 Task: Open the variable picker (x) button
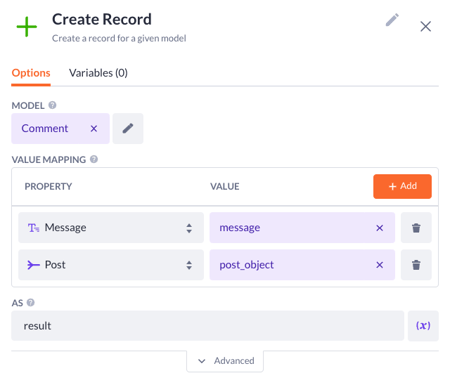click(423, 326)
